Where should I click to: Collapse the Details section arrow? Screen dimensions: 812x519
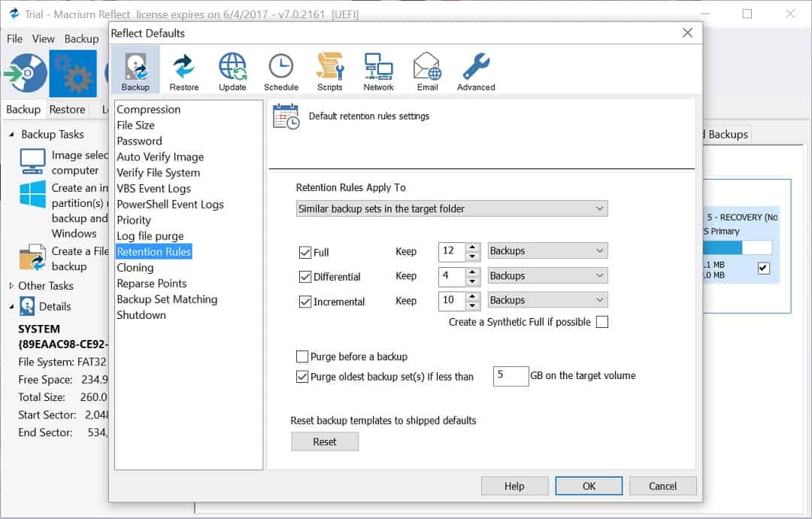point(11,307)
